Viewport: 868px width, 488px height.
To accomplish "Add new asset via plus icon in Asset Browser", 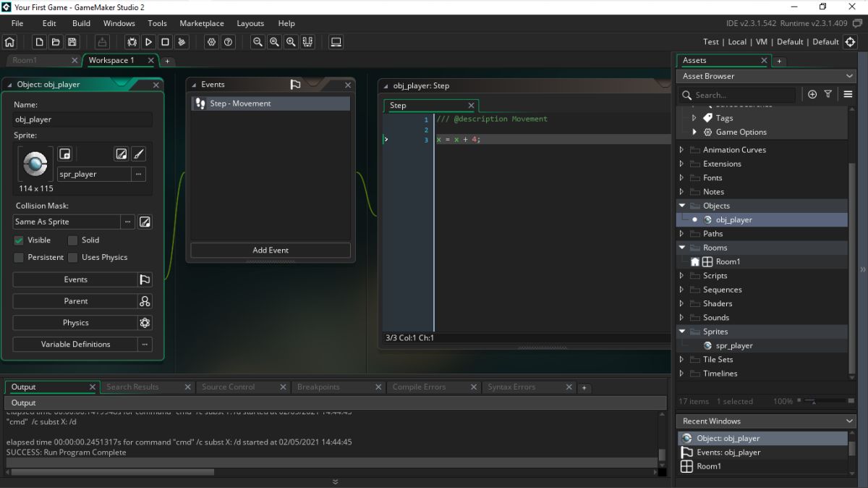I will (812, 94).
